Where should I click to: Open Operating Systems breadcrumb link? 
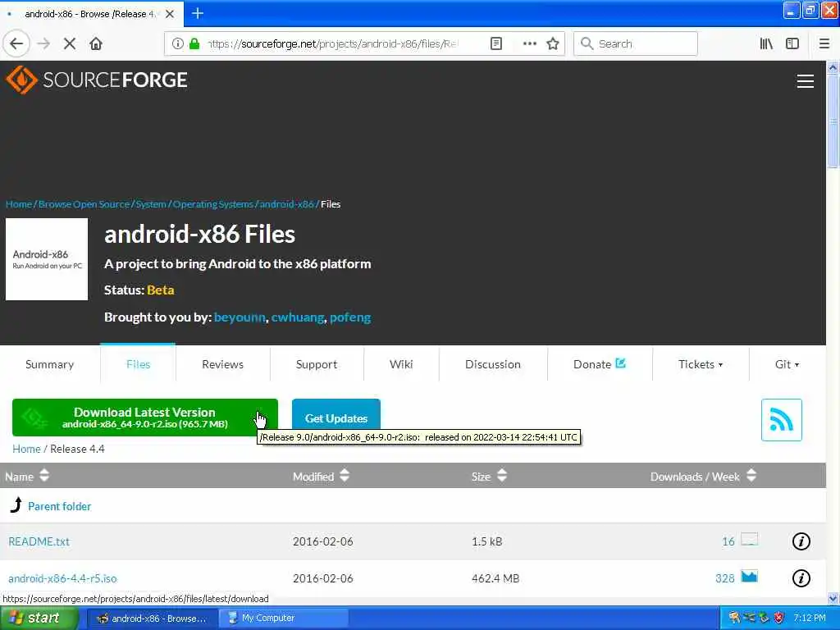(x=212, y=204)
